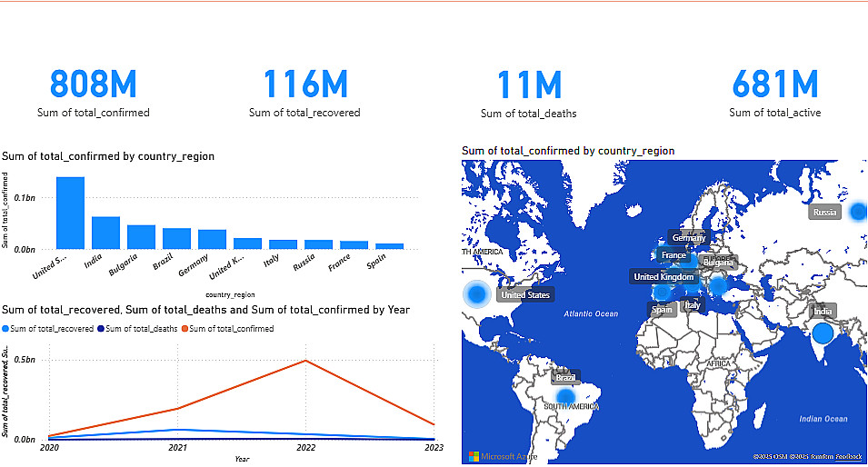This screenshot has height=467, width=868.
Task: Click the 11M total deaths card
Action: (x=529, y=94)
